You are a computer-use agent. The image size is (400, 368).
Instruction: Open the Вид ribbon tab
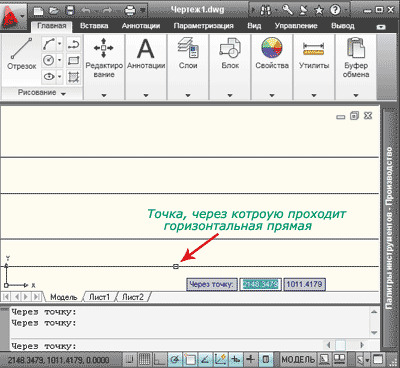tap(254, 26)
